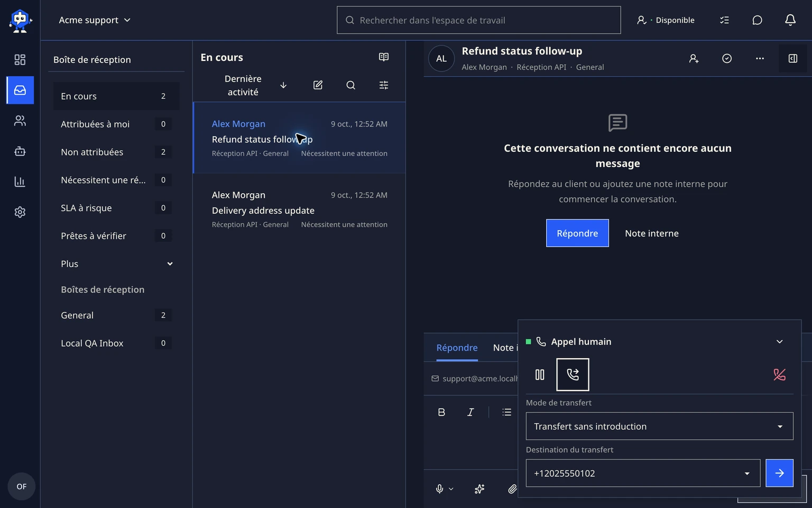Mark conversation resolved with check-circle icon
The width and height of the screenshot is (812, 508).
pyautogui.click(x=727, y=59)
